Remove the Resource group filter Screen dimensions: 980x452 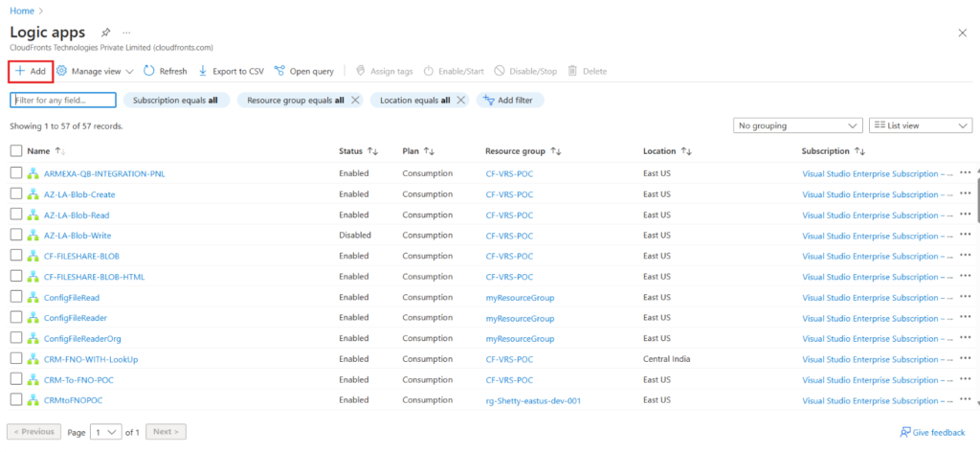pyautogui.click(x=355, y=100)
